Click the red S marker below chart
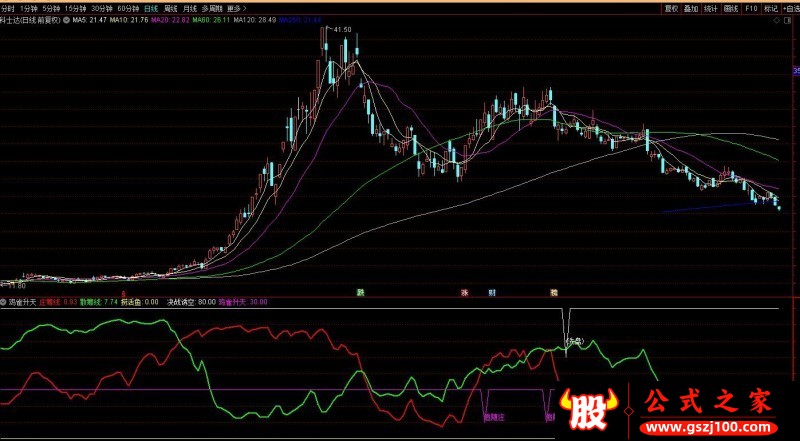Viewport: 800px width, 441px height. (122, 293)
